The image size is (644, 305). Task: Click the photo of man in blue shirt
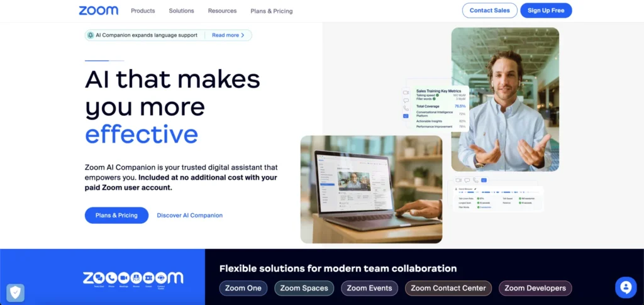coord(505,99)
